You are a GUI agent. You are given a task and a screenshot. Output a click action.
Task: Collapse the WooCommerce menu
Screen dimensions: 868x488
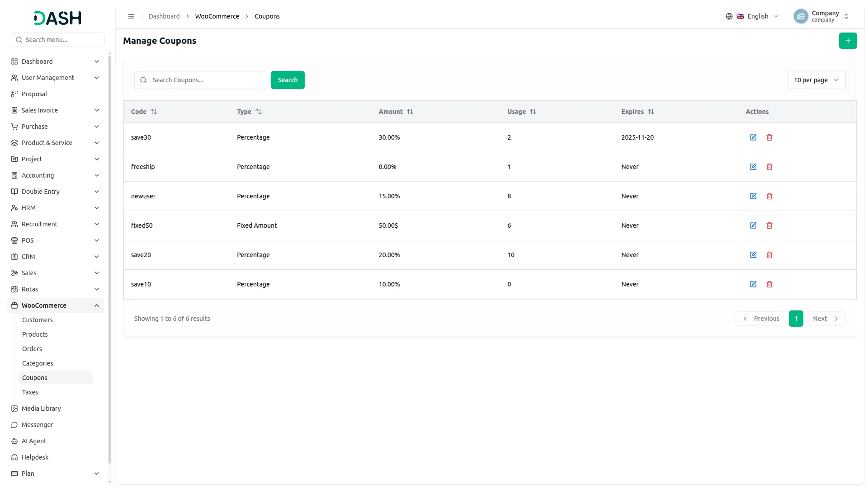[x=56, y=305]
